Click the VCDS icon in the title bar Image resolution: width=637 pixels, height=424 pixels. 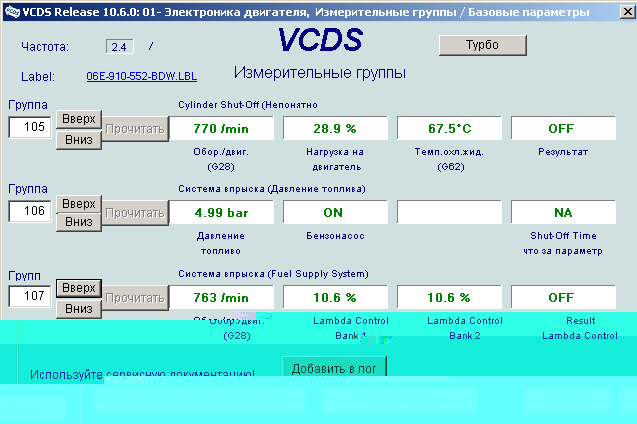12,12
